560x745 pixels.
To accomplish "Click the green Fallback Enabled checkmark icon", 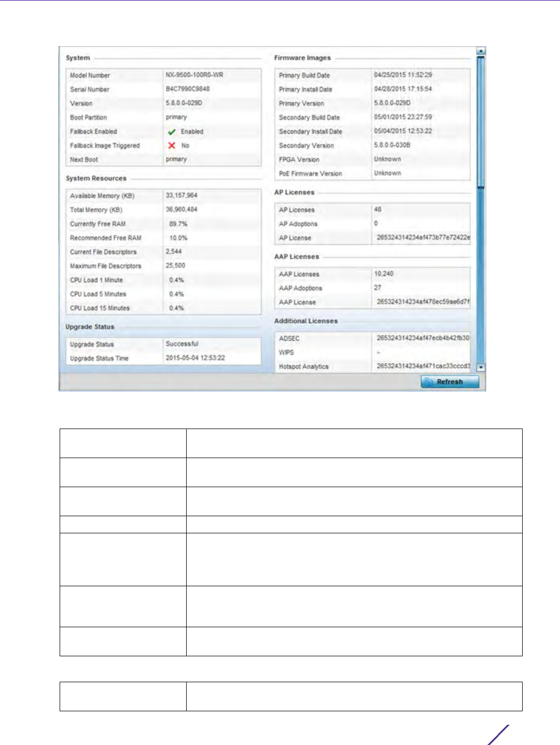I will point(172,132).
